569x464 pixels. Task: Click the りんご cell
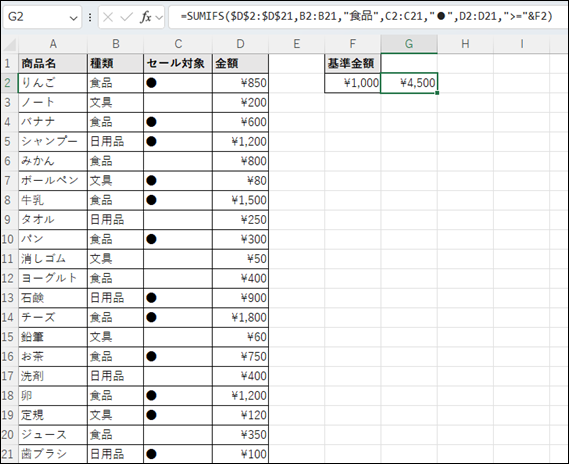pos(53,83)
